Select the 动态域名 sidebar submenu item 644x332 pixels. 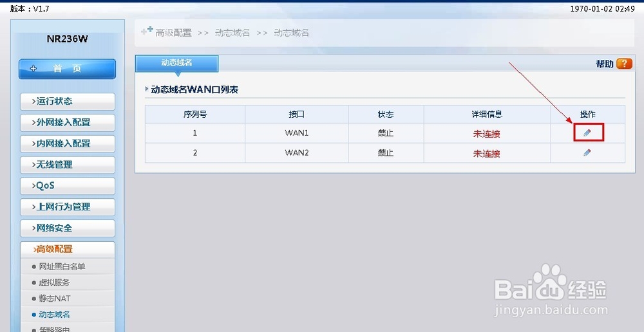pos(54,315)
